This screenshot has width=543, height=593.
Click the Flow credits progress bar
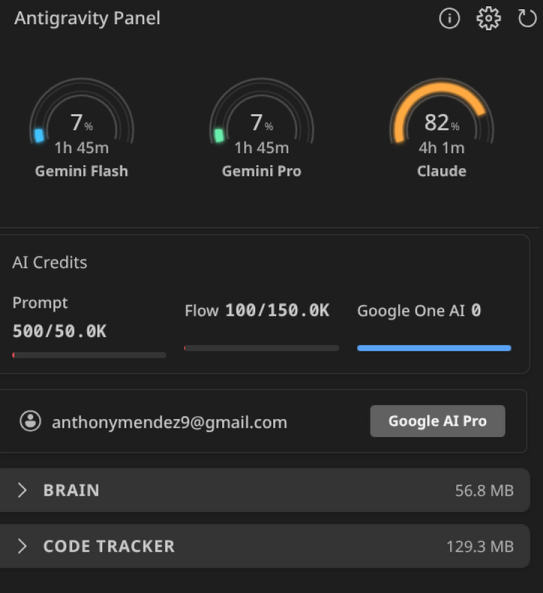[261, 348]
